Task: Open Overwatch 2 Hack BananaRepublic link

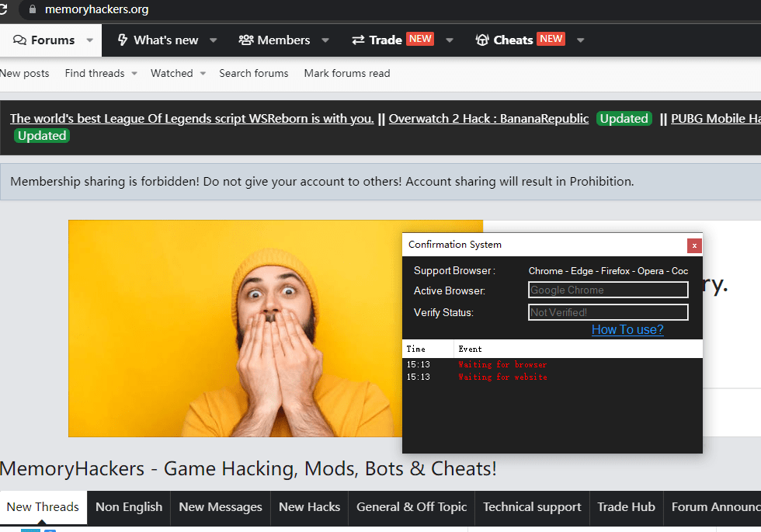Action: pyautogui.click(x=488, y=118)
